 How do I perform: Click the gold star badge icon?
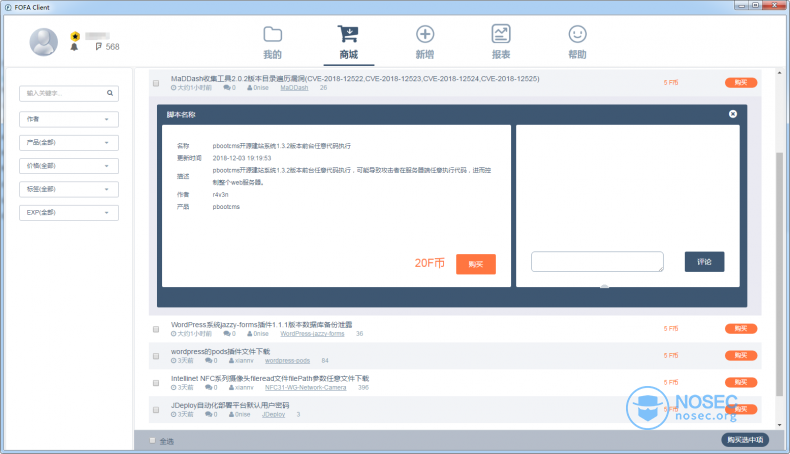click(75, 36)
